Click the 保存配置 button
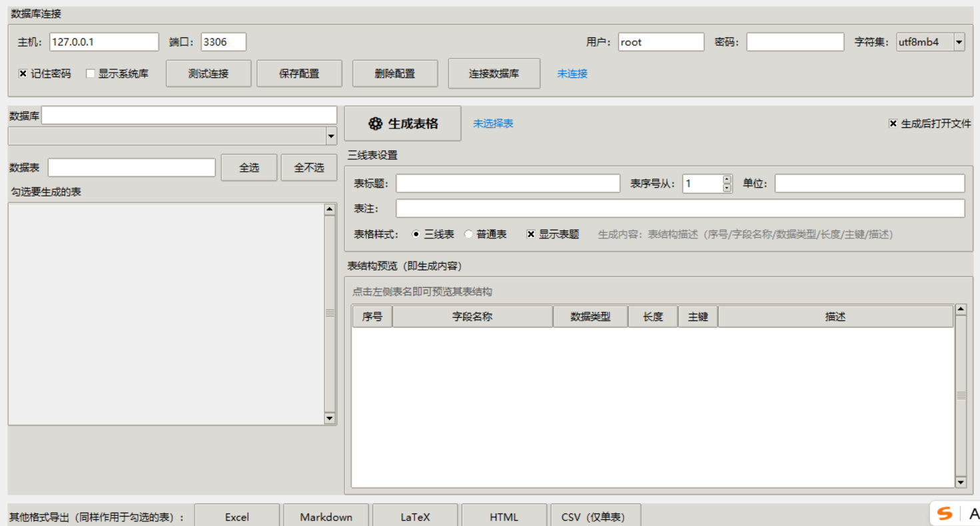980x526 pixels. pos(299,74)
